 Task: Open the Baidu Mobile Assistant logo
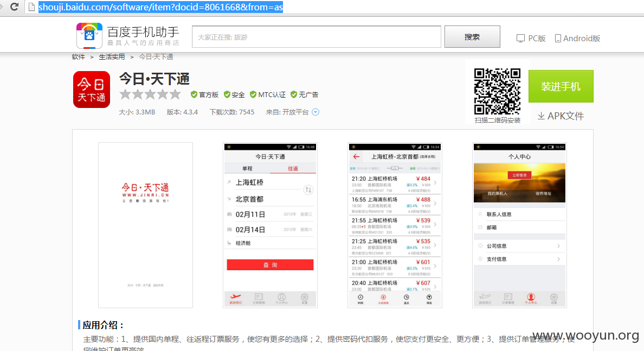pyautogui.click(x=128, y=36)
